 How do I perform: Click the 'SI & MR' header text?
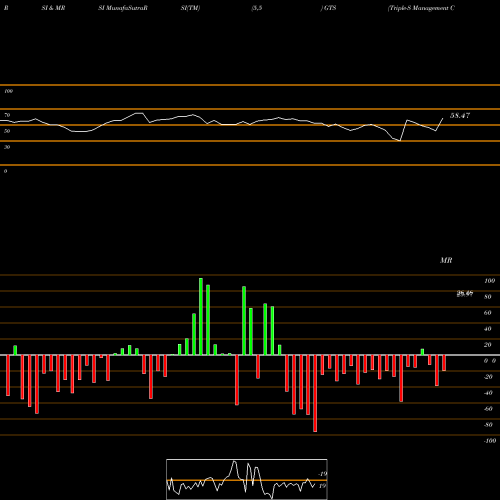53,8
